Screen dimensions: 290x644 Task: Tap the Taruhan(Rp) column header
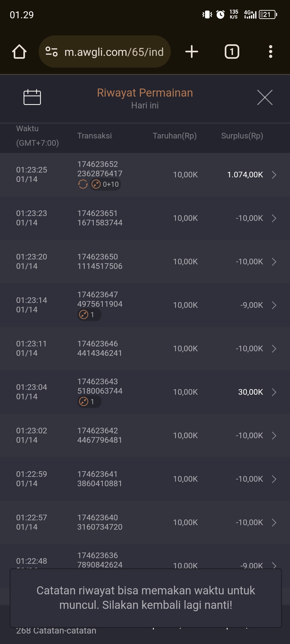(x=175, y=136)
